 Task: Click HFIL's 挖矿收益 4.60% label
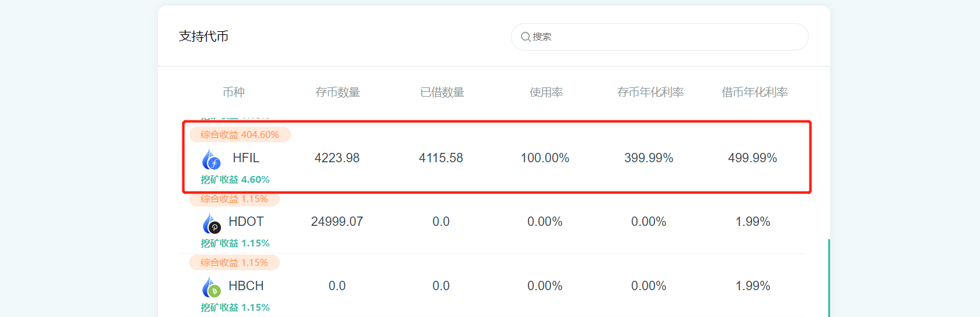pos(235,180)
